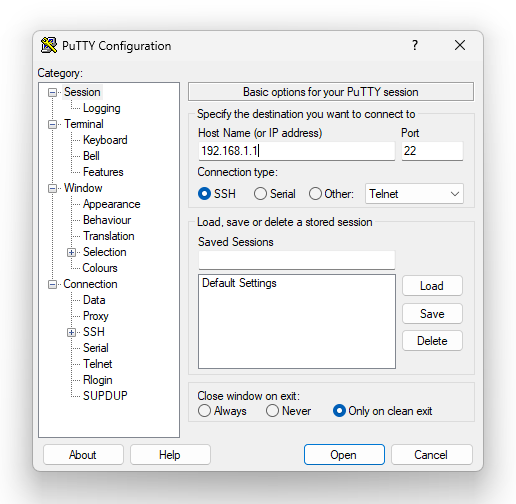Open the Logging category
This screenshot has height=504, width=516.
[102, 108]
